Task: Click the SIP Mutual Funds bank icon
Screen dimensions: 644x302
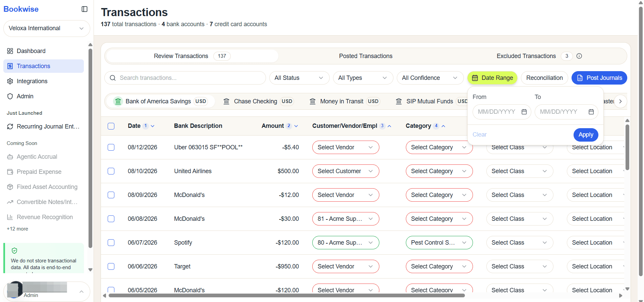Action: [x=399, y=101]
